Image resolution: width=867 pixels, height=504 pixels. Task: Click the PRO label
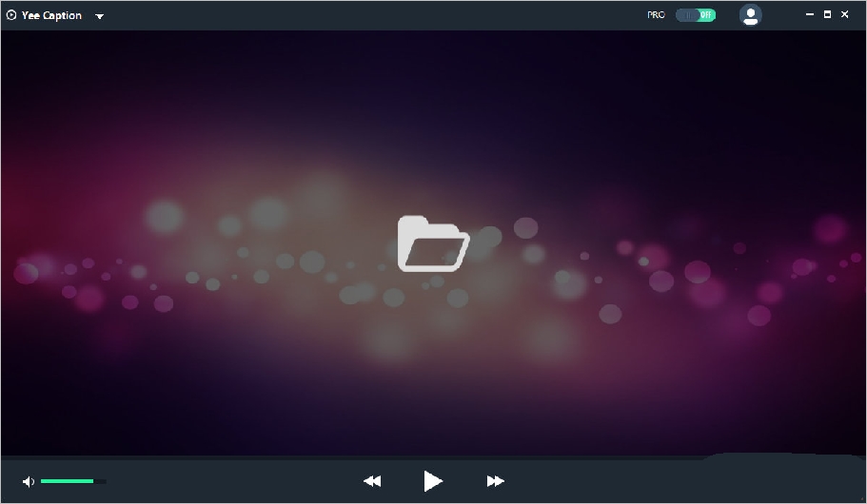click(656, 15)
